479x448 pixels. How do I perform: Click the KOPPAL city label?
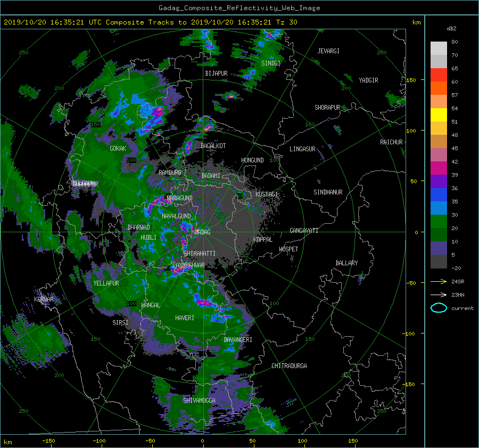pyautogui.click(x=263, y=240)
